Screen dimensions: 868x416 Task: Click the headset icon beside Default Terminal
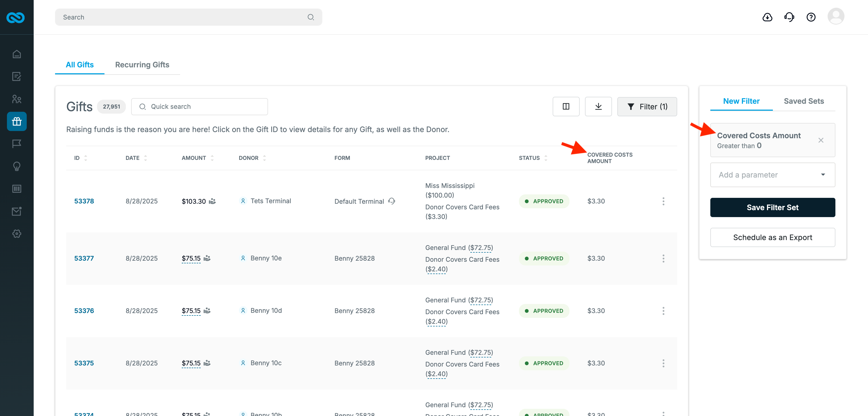pyautogui.click(x=392, y=201)
